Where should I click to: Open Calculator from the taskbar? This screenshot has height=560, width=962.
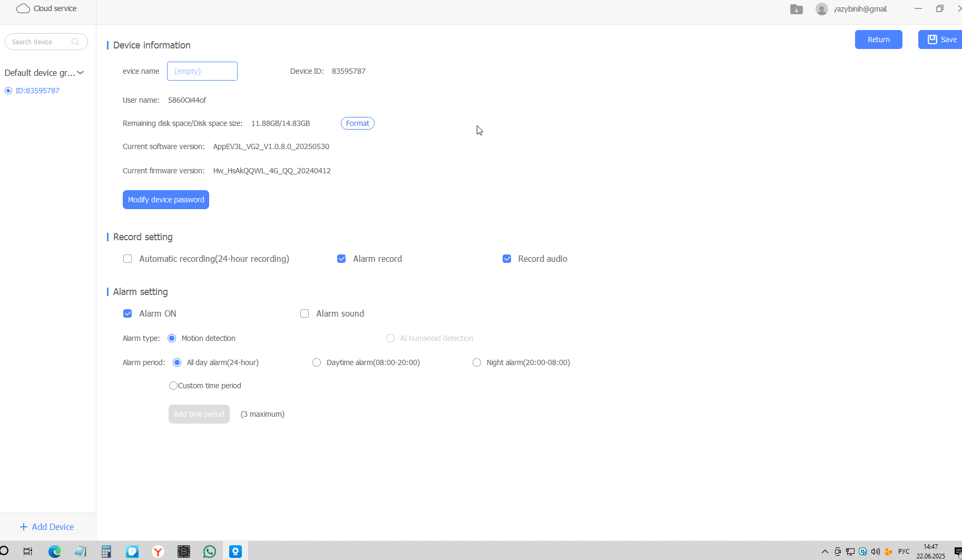click(x=106, y=552)
